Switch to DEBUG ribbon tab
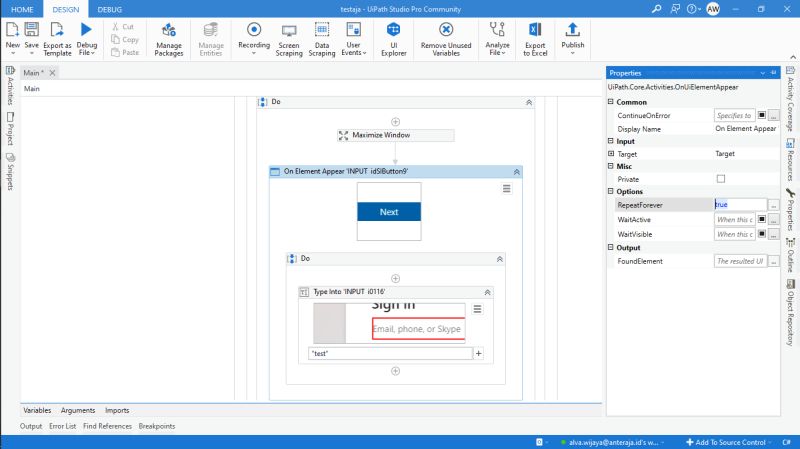Image resolution: width=800 pixels, height=449 pixels. [110, 9]
